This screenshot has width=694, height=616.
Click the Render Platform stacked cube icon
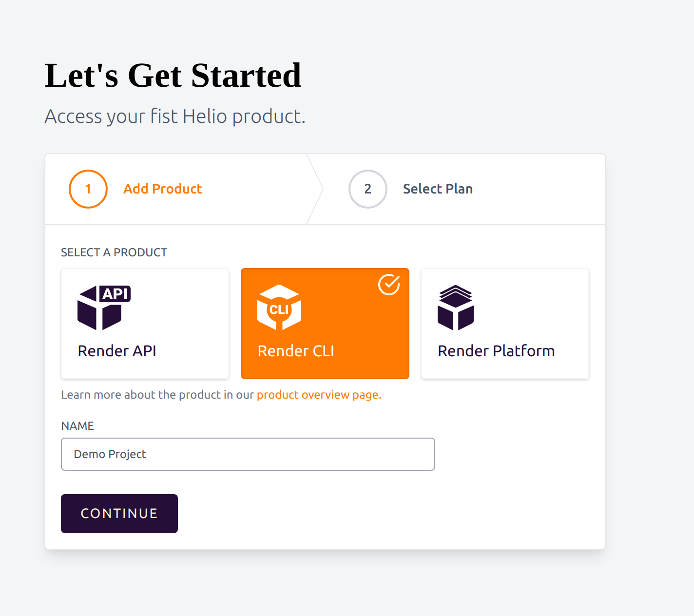[456, 308]
